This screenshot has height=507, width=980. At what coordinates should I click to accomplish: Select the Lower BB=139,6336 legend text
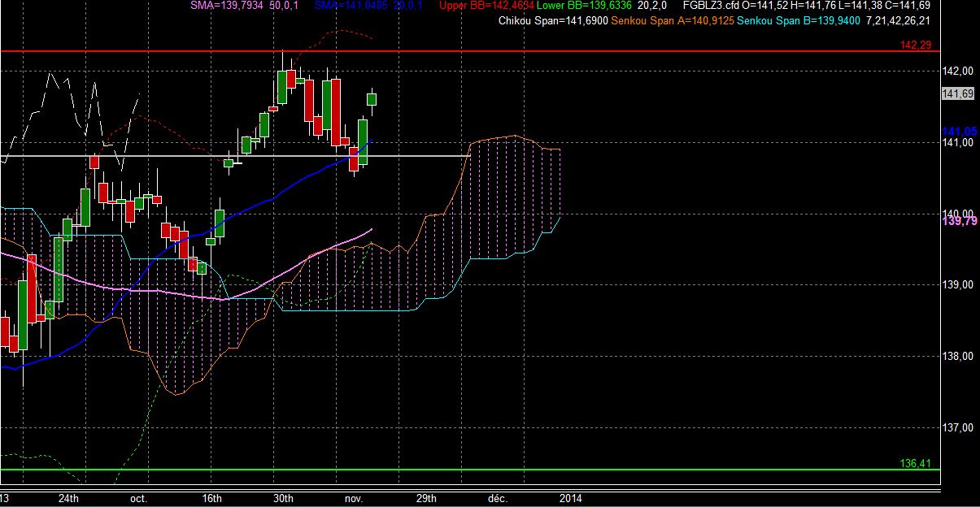[585, 6]
